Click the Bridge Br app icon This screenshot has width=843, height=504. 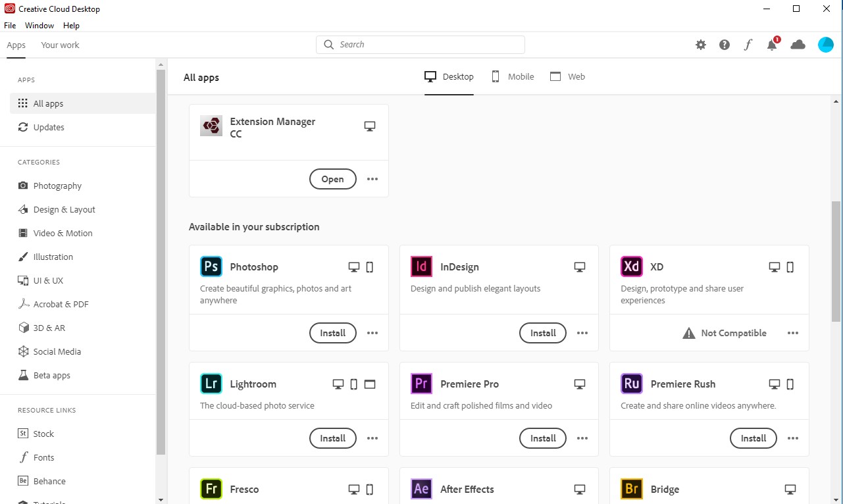632,489
